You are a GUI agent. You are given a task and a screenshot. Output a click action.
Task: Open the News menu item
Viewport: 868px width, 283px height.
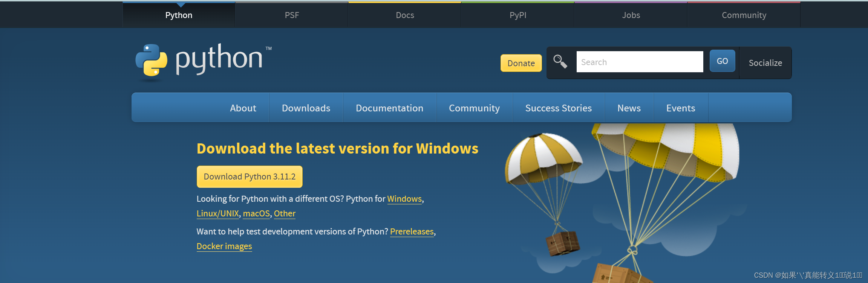pyautogui.click(x=629, y=108)
